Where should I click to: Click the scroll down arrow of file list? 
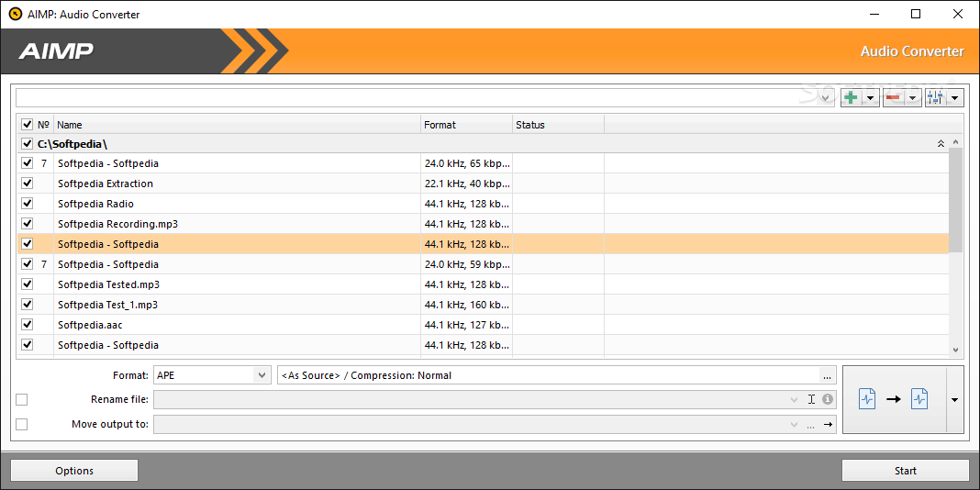tap(955, 350)
